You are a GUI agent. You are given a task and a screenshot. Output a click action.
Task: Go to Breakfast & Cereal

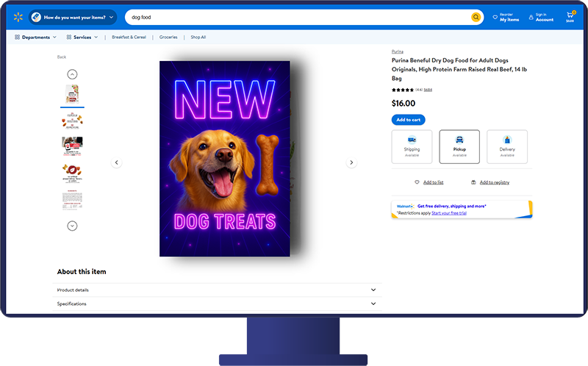click(x=129, y=37)
